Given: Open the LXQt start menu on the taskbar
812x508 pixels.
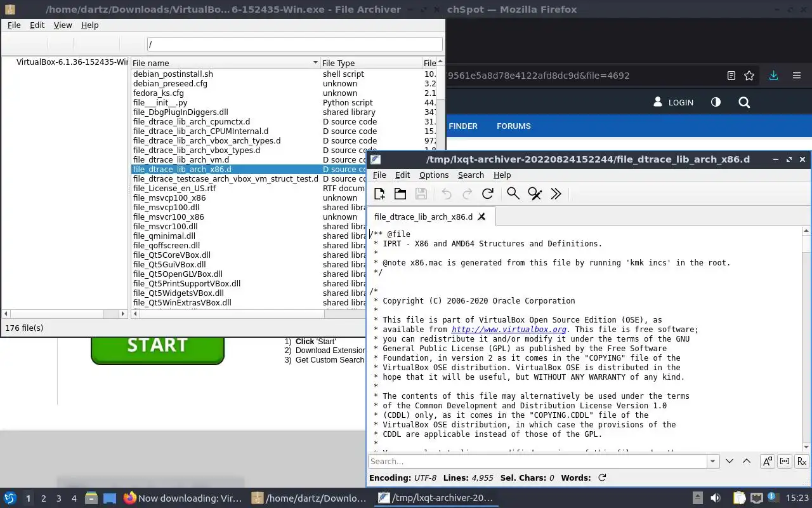Looking at the screenshot, I should pos(10,498).
